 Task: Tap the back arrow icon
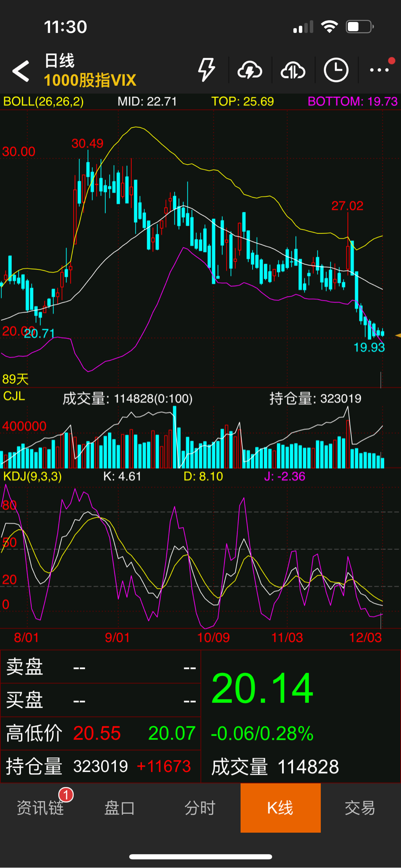click(x=21, y=71)
